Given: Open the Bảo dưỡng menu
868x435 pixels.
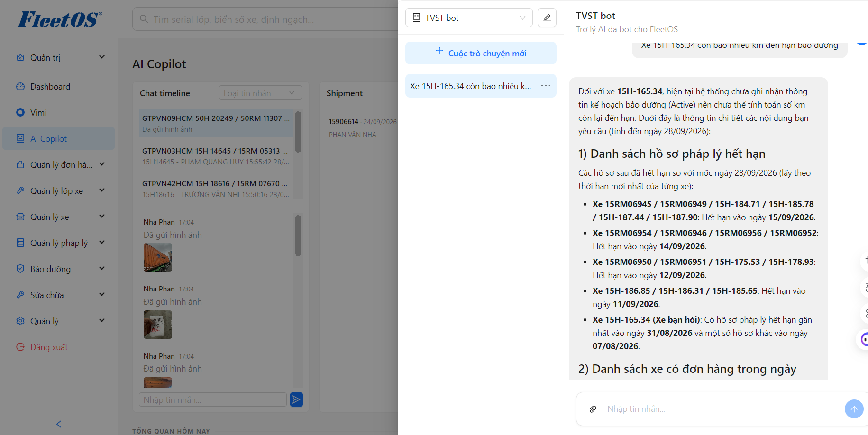Looking at the screenshot, I should (59, 269).
